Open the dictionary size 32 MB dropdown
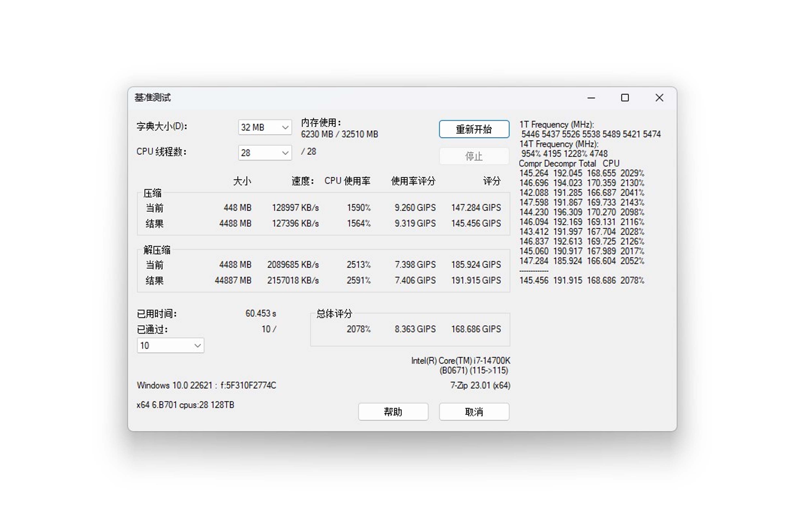This screenshot has height=532, width=798. (265, 127)
